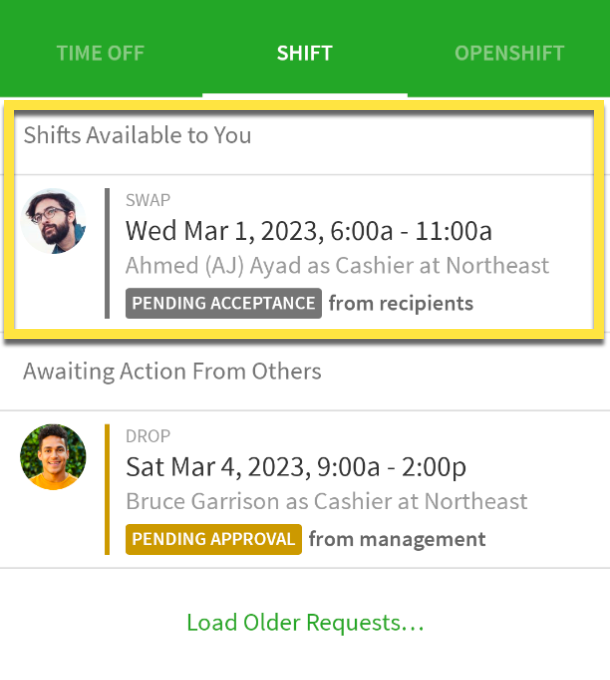Select the SHIFT tab
This screenshot has width=610, height=680.
pos(304,53)
